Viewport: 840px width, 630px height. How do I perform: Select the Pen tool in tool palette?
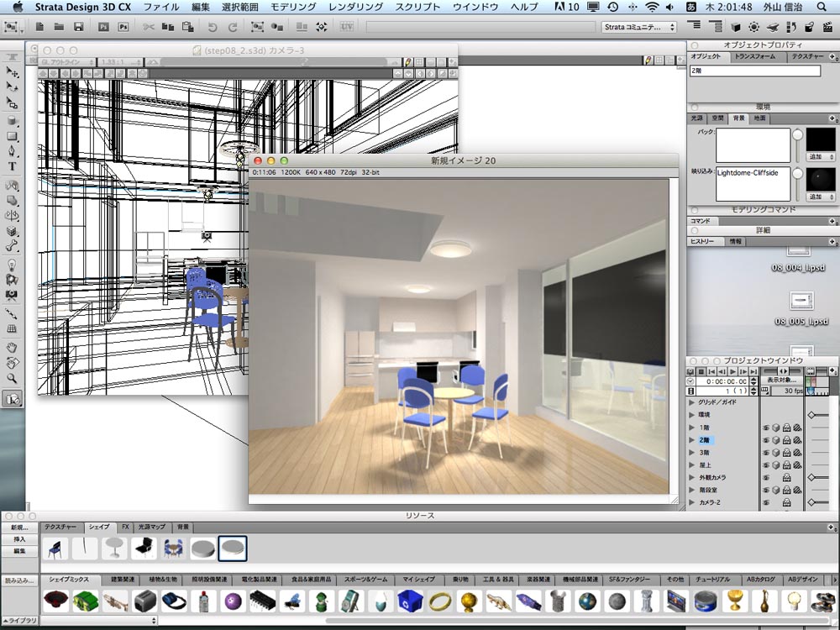click(x=12, y=151)
